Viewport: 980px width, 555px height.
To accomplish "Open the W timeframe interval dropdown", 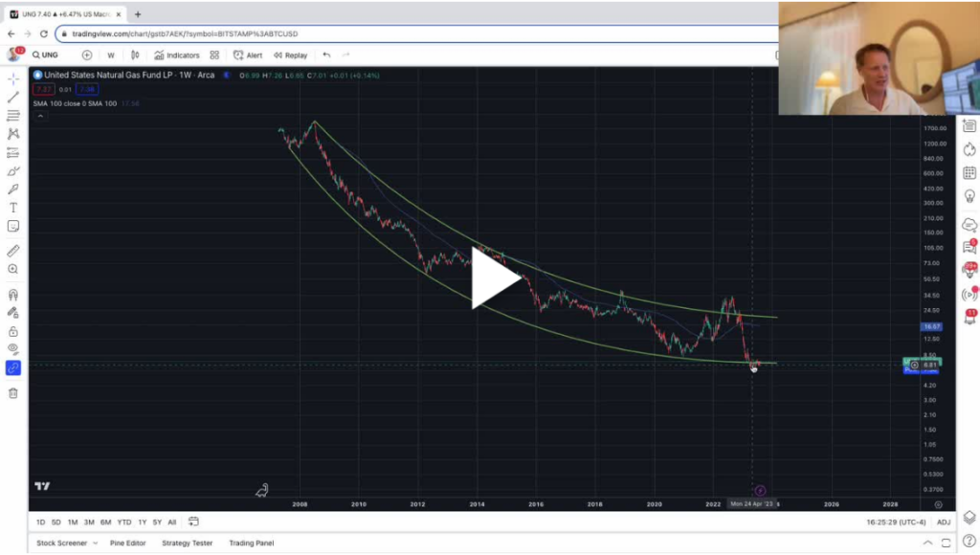I will point(111,55).
